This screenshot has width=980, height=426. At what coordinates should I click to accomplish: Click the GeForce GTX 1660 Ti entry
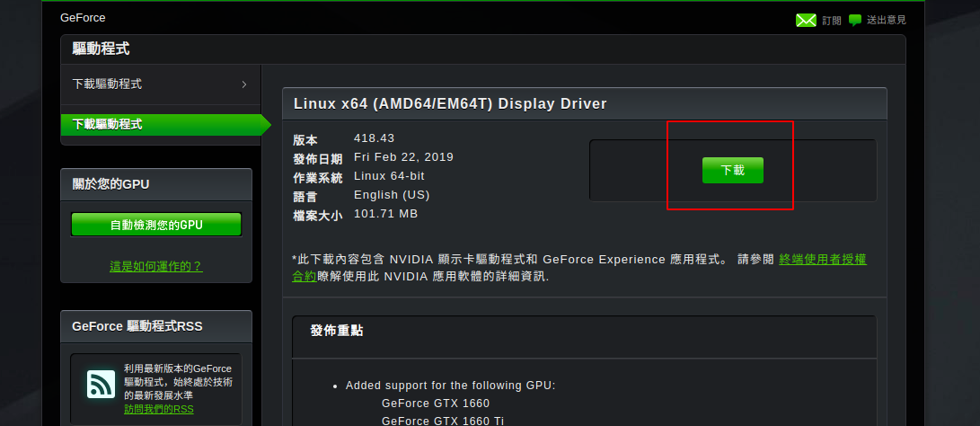443,421
